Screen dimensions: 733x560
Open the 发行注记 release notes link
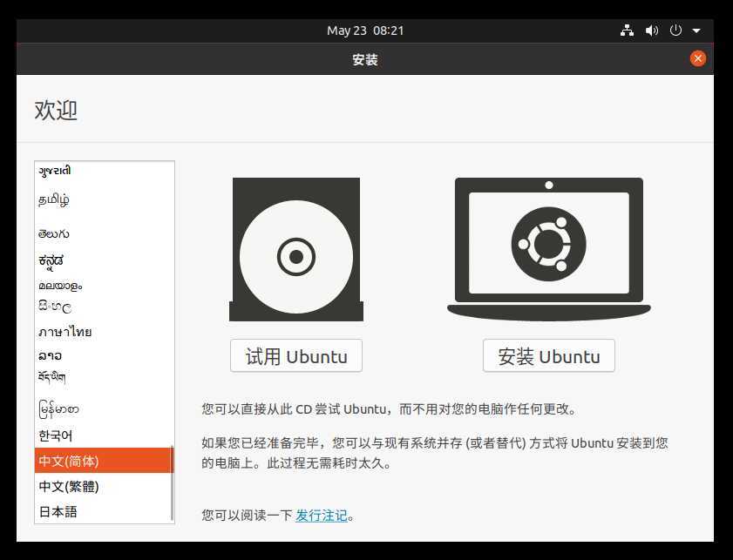click(x=321, y=516)
